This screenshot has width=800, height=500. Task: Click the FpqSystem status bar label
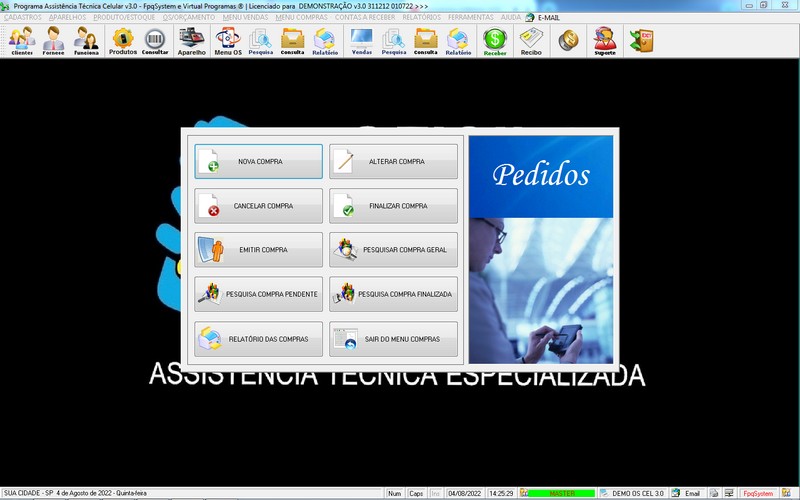tap(758, 493)
